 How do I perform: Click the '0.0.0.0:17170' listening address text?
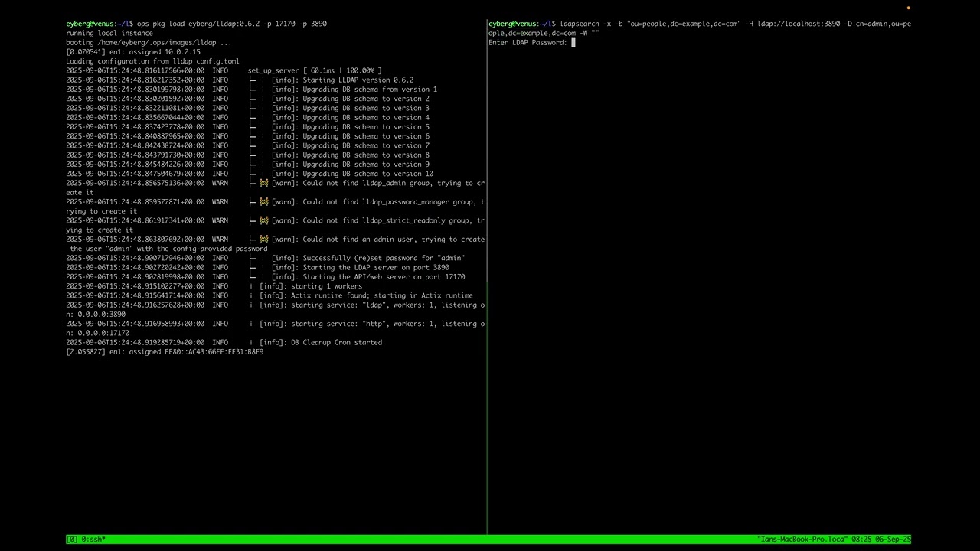pos(103,333)
